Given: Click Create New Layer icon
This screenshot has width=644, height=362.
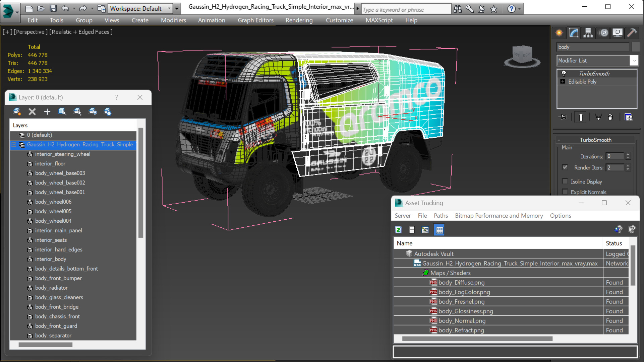Looking at the screenshot, I should [17, 112].
